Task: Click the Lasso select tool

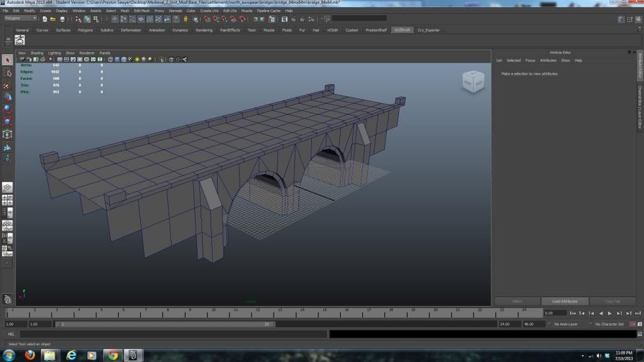Action: (x=7, y=73)
